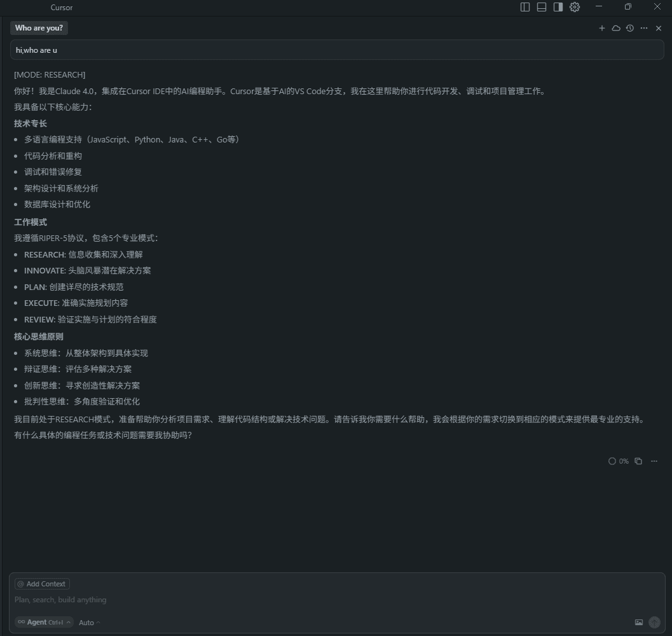Attach an image with the picture icon
This screenshot has height=636, width=672.
[x=638, y=622]
